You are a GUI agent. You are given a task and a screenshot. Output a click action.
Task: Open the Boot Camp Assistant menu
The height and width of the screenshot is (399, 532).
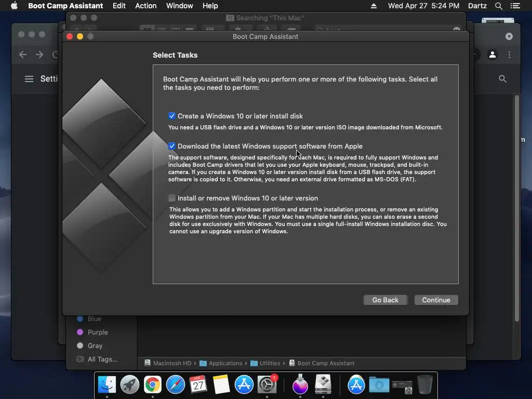click(65, 6)
